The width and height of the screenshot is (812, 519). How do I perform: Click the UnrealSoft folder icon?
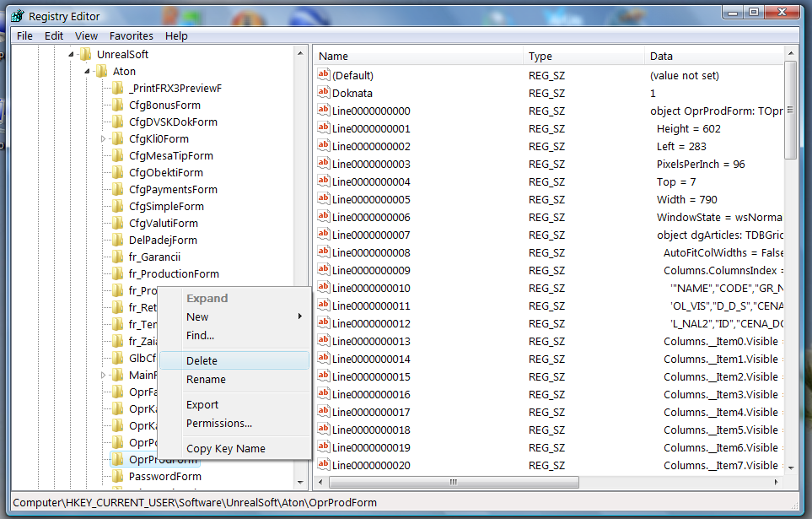coord(85,53)
